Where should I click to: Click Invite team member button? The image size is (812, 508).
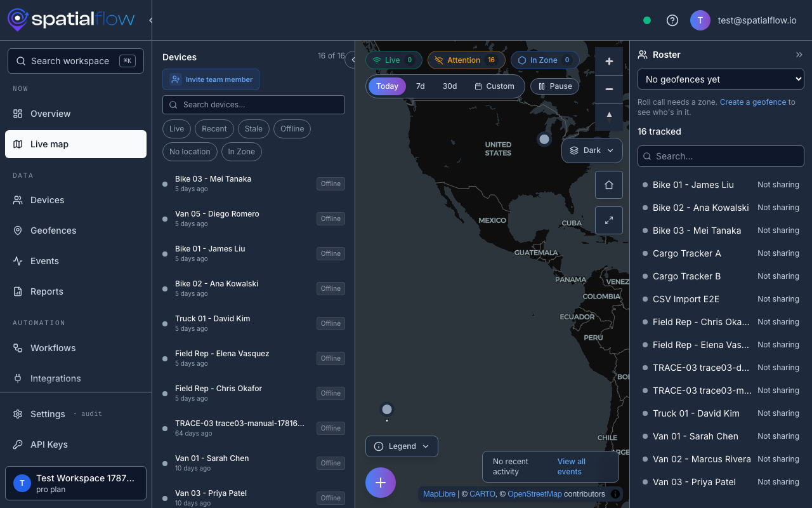(x=211, y=79)
